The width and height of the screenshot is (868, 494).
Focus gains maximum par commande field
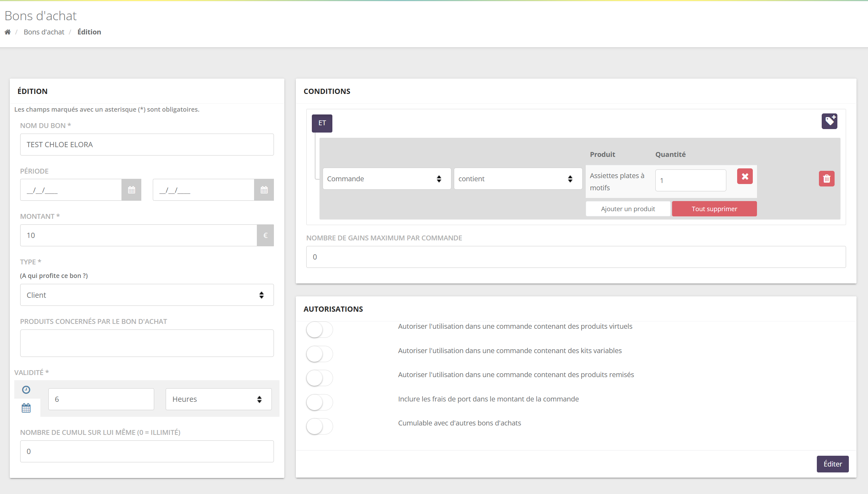pyautogui.click(x=576, y=257)
